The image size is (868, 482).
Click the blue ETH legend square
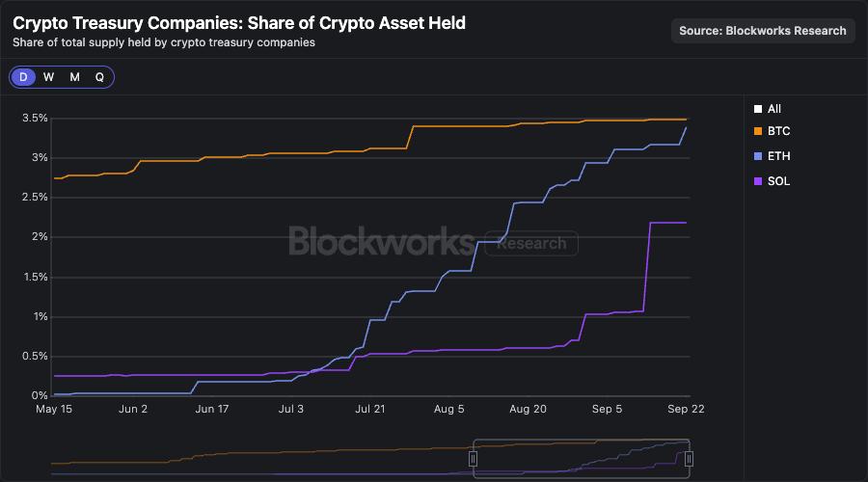coord(758,156)
